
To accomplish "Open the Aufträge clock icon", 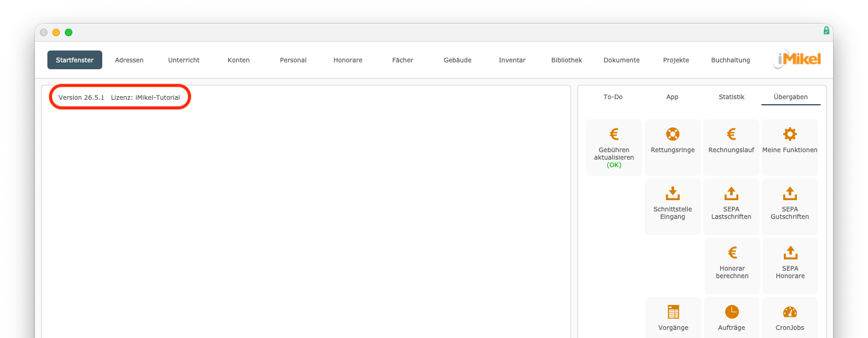I will pos(731,312).
